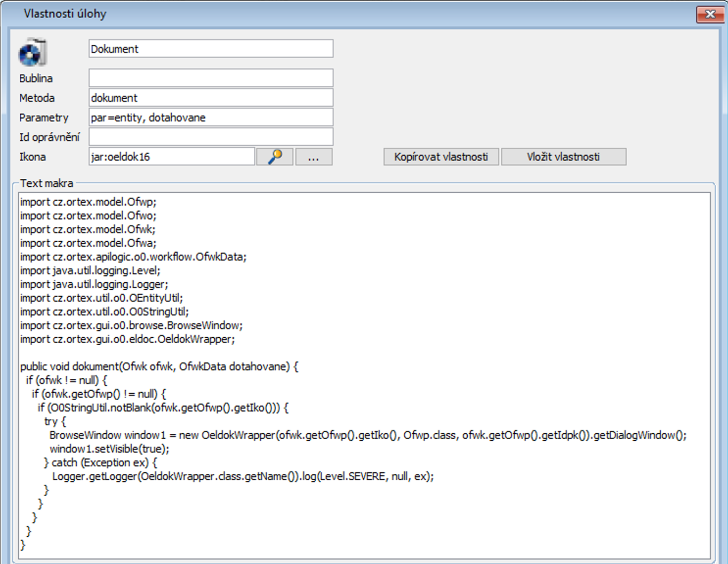This screenshot has width=728, height=564.
Task: Open icon browser with the ellipsis button
Action: point(314,157)
